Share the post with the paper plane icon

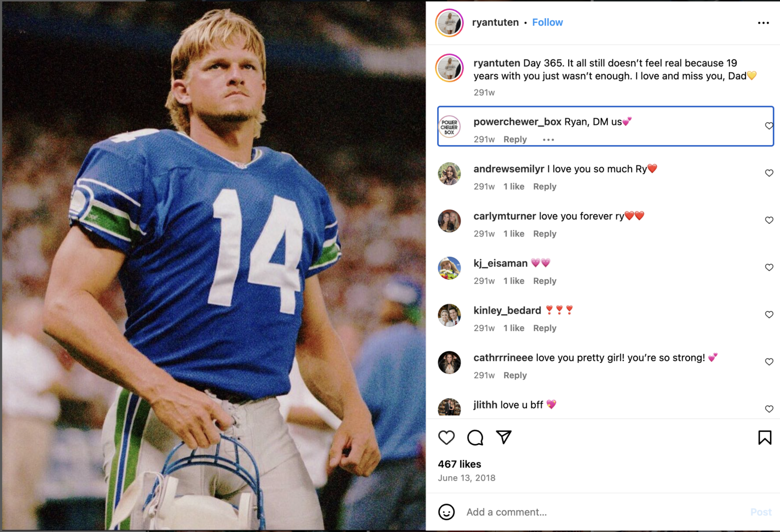pos(503,438)
